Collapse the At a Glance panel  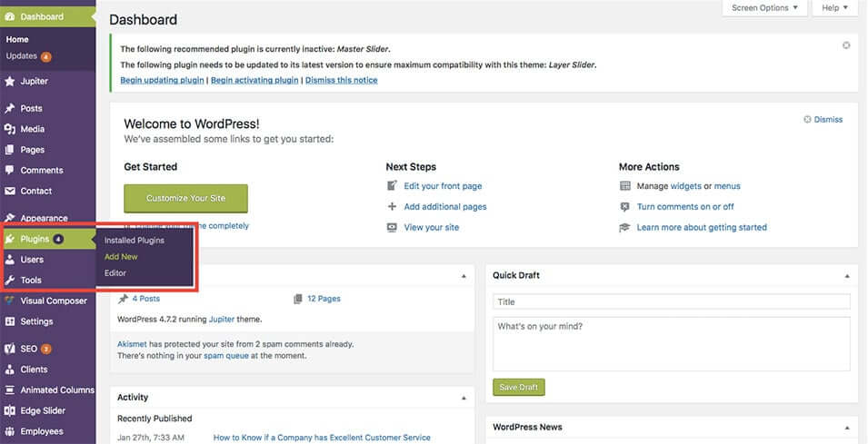tap(464, 275)
